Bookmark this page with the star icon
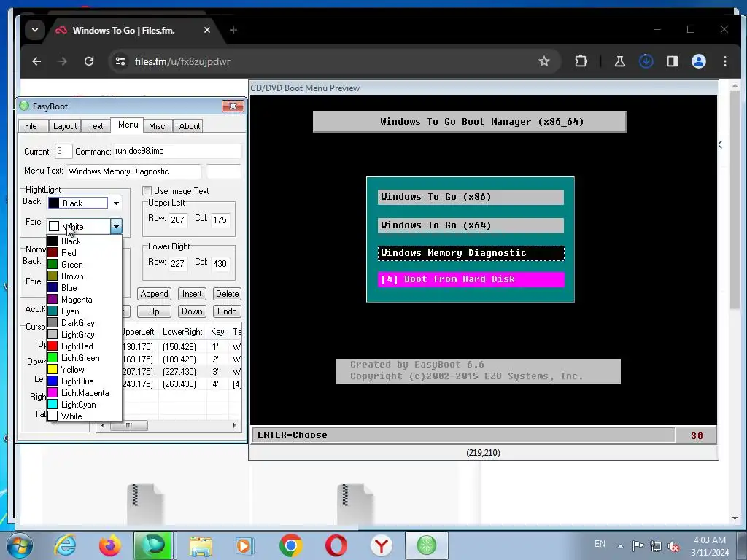The image size is (747, 560). (x=544, y=61)
